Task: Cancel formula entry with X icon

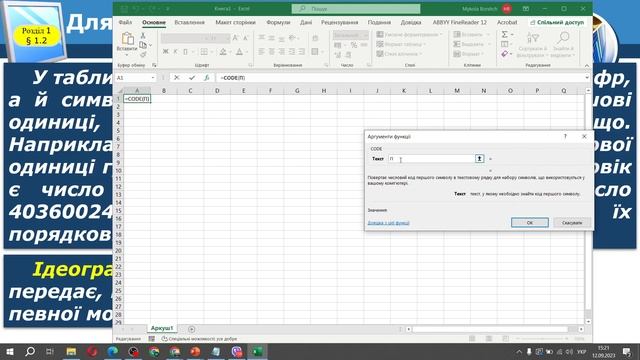Action: point(176,78)
